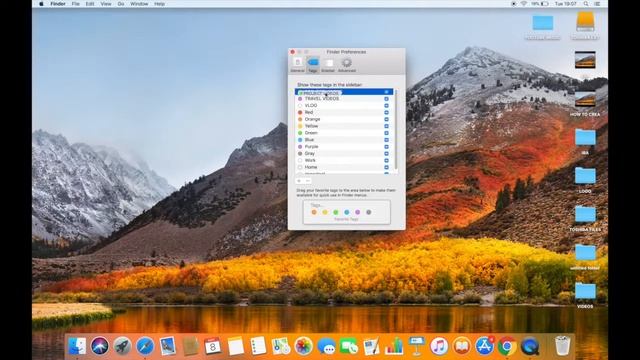Image resolution: width=640 pixels, height=360 pixels.
Task: Click the gray dot in Favorite Tags
Action: [x=369, y=212]
